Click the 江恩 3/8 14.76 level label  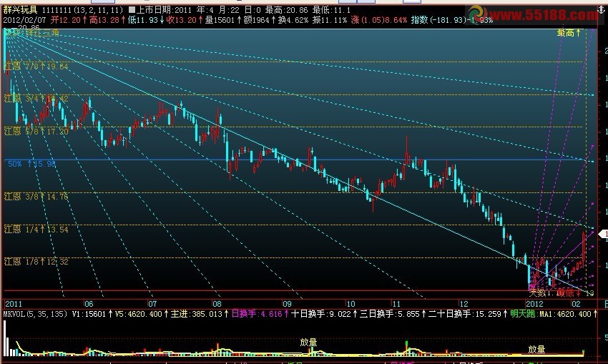point(36,197)
